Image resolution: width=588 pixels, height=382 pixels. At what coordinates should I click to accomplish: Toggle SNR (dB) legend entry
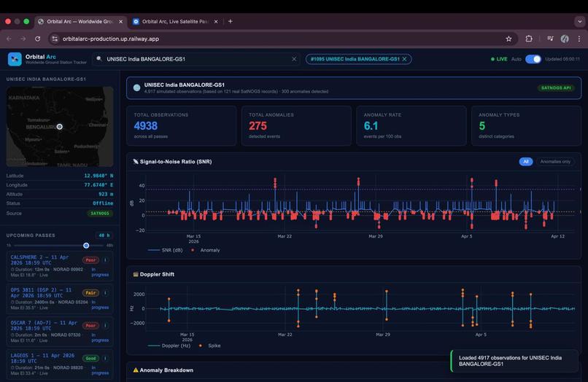(x=166, y=250)
